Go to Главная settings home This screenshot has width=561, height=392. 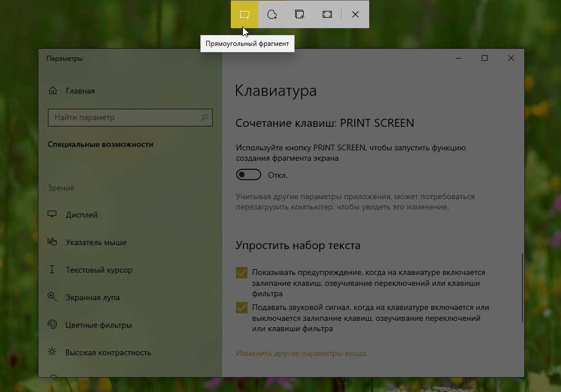point(80,91)
